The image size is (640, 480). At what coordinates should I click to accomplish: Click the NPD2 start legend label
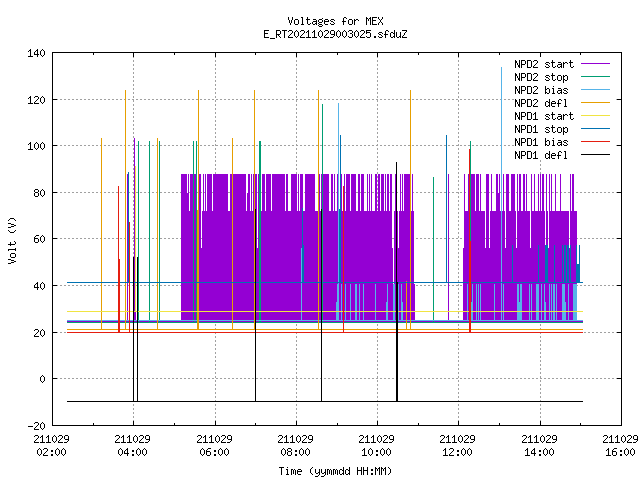click(x=544, y=64)
